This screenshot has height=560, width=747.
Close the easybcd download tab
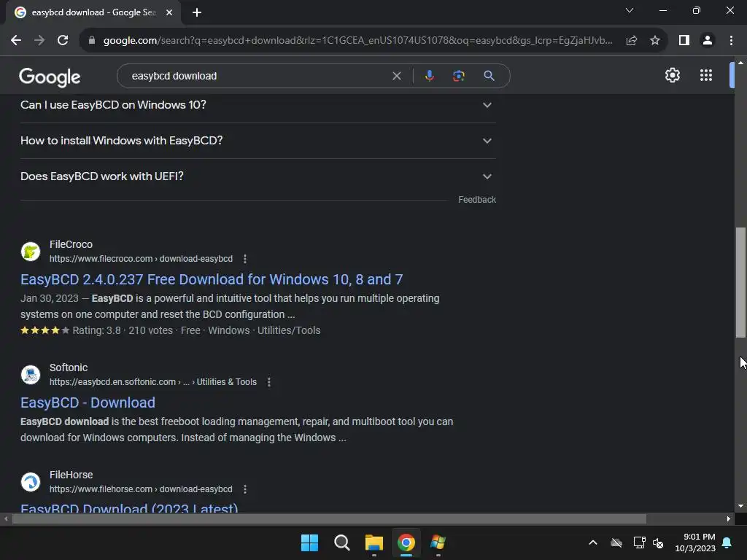click(x=169, y=12)
